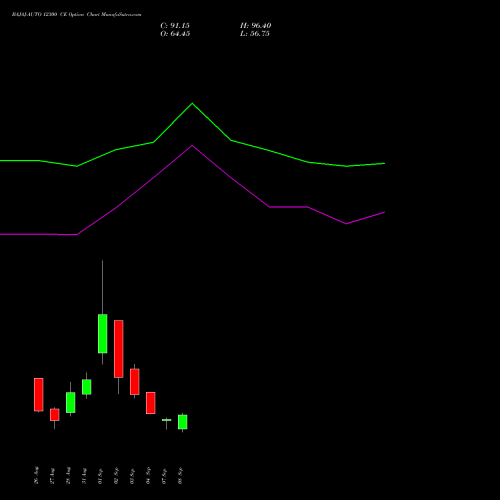Click the small red candle for 27 Aug
This screenshot has height=500, width=500.
[x=55, y=415]
